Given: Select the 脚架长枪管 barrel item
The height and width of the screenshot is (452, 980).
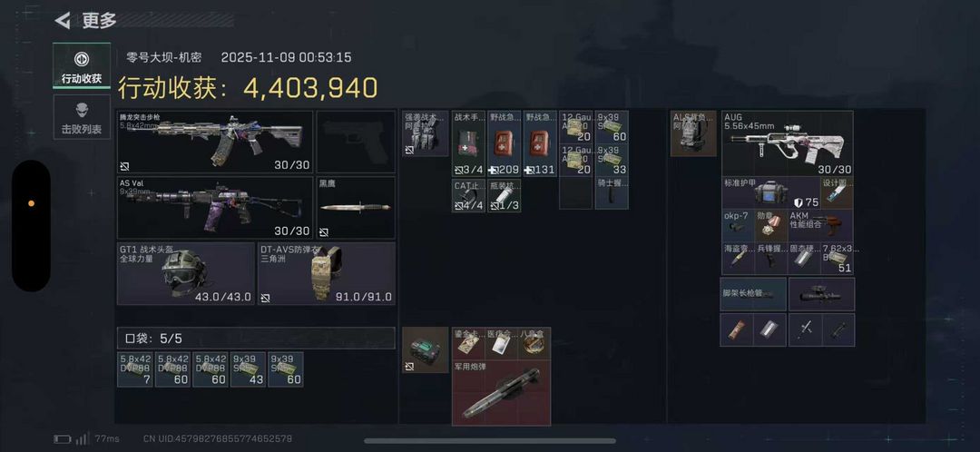Looking at the screenshot, I should click(x=754, y=294).
